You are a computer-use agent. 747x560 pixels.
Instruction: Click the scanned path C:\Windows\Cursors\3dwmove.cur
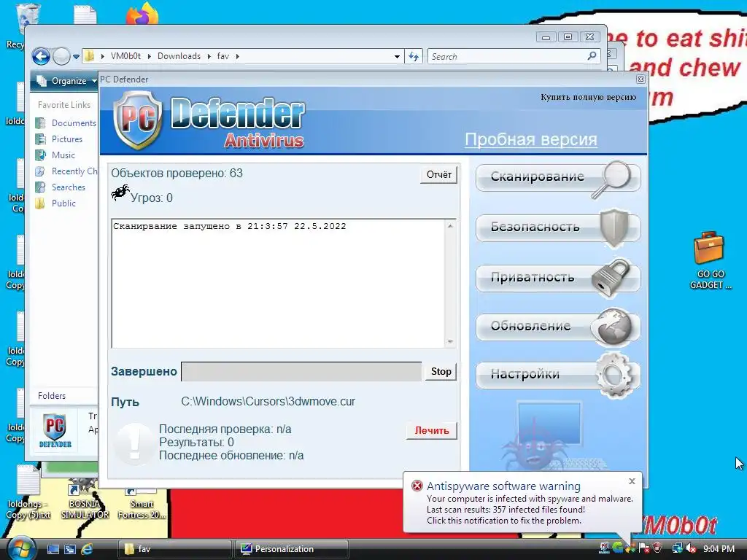point(268,402)
